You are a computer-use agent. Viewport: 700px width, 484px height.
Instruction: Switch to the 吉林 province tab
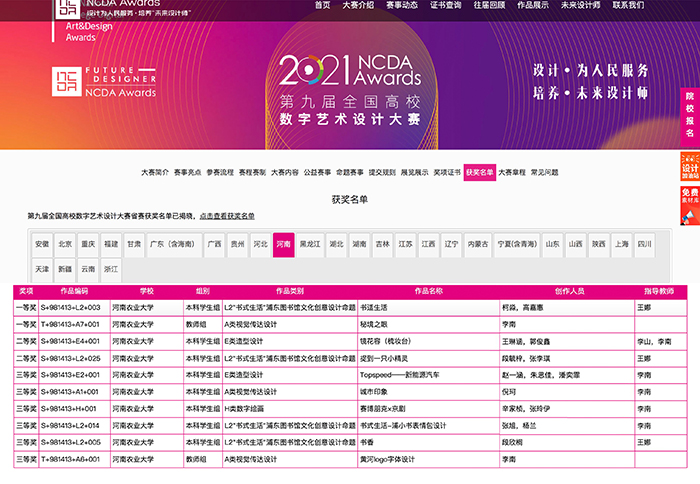pyautogui.click(x=383, y=244)
